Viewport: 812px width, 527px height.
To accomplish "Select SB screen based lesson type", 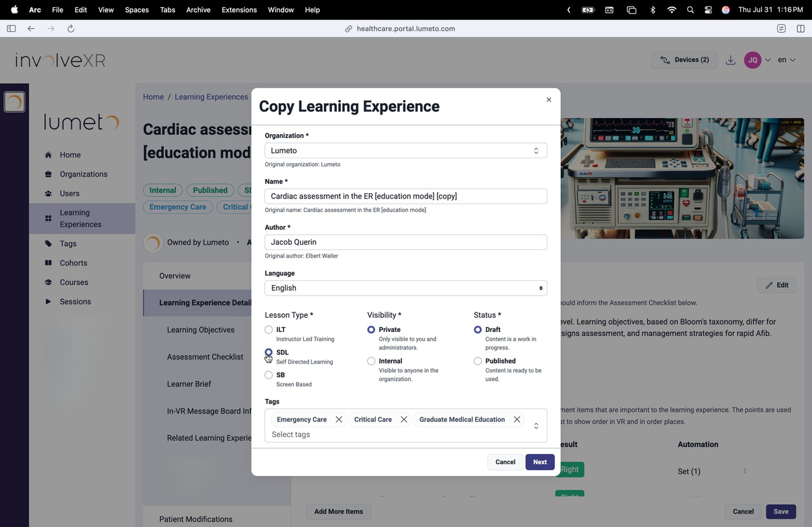I will pyautogui.click(x=268, y=375).
